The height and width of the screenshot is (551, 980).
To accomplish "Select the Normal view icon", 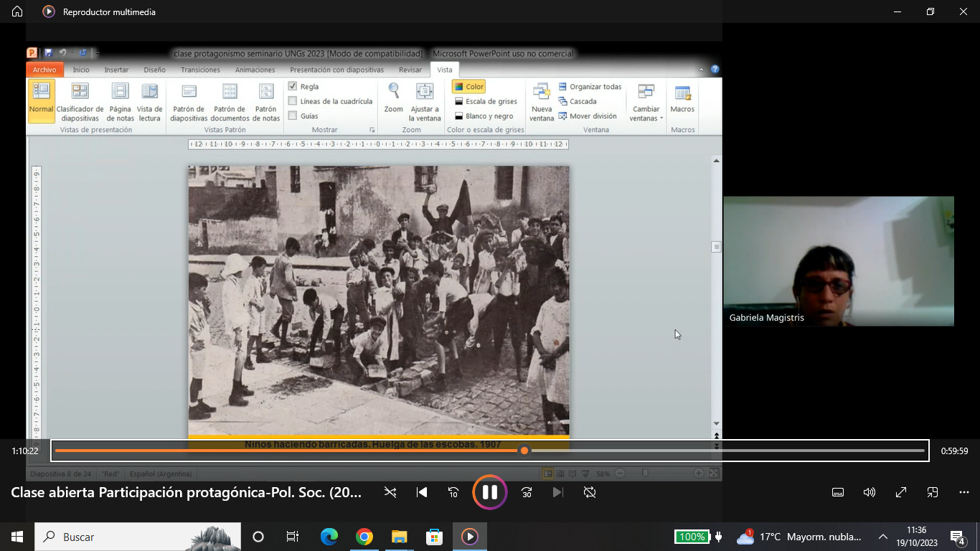I will pyautogui.click(x=42, y=100).
